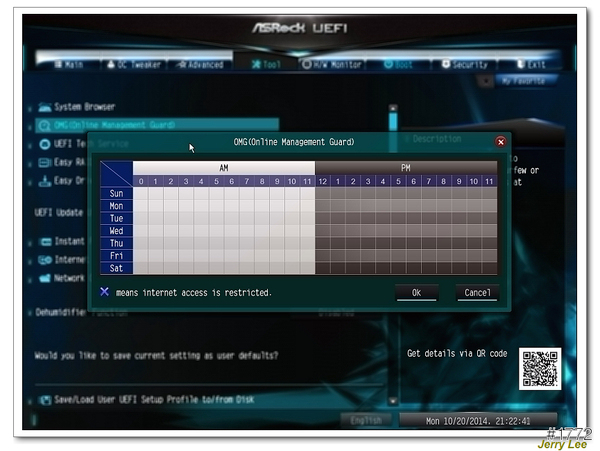Click the System Browser icon
This screenshot has height=451, width=600.
46,107
